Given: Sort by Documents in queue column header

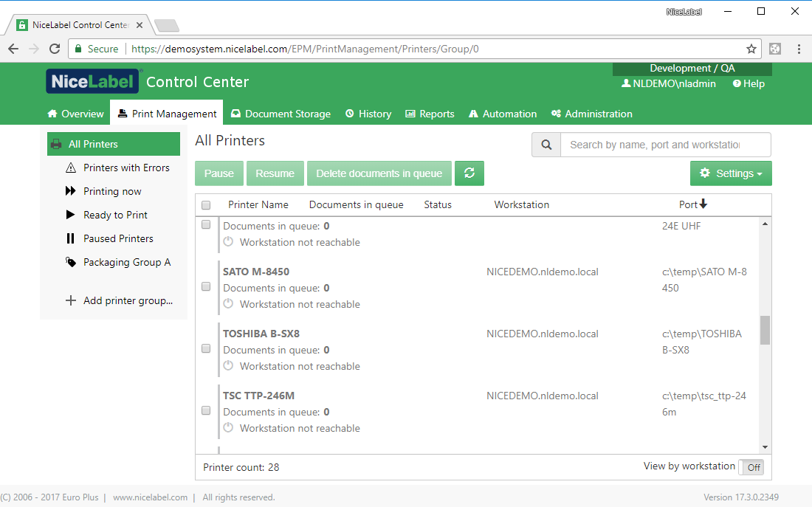Looking at the screenshot, I should tap(357, 204).
